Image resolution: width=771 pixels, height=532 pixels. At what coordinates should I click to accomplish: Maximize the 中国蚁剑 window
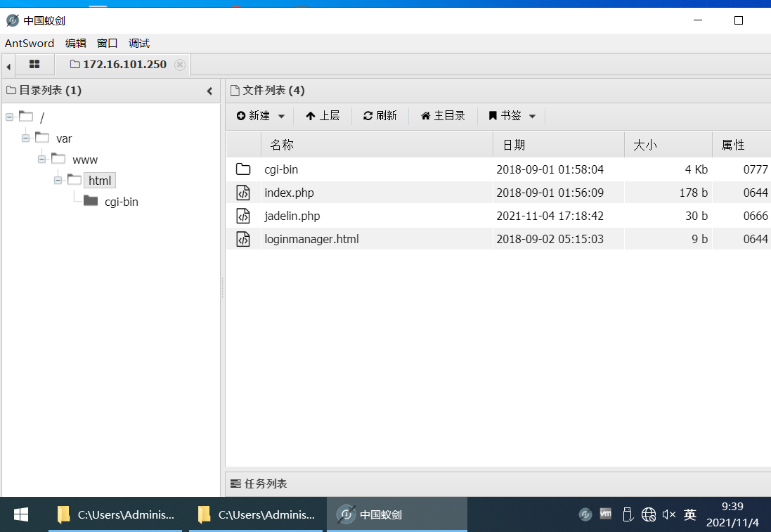tap(739, 20)
